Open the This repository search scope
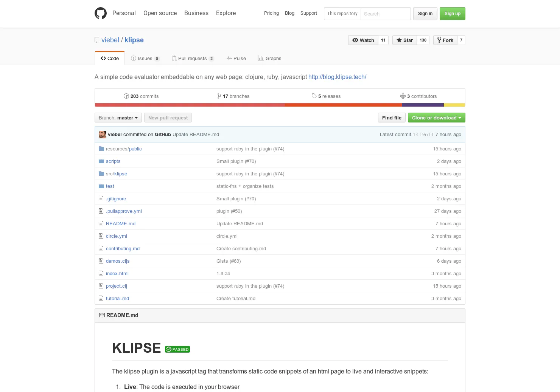 342,14
